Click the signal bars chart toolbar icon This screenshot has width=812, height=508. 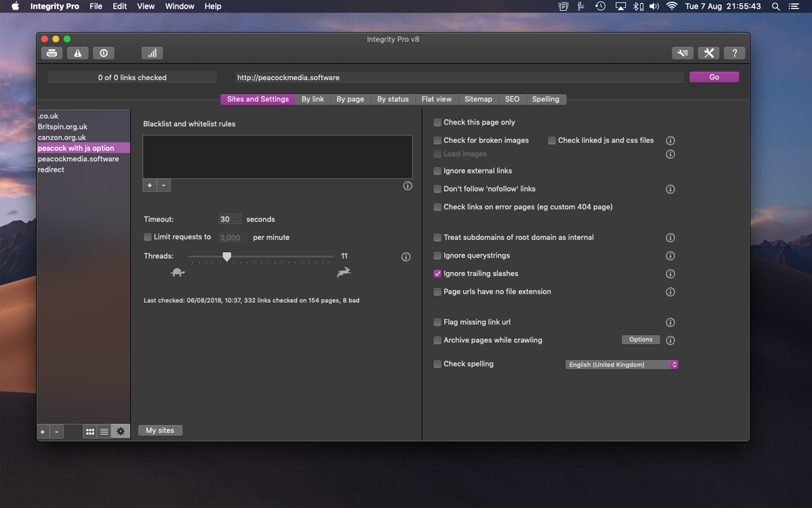click(152, 53)
